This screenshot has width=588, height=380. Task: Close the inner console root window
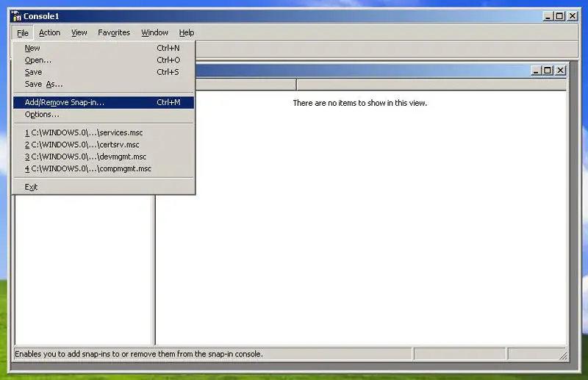pyautogui.click(x=560, y=70)
